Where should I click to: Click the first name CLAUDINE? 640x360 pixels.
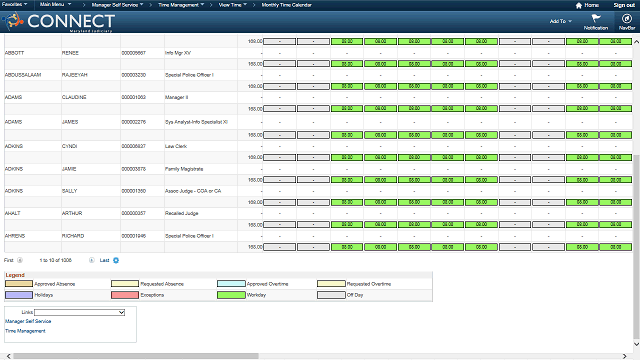[74, 98]
